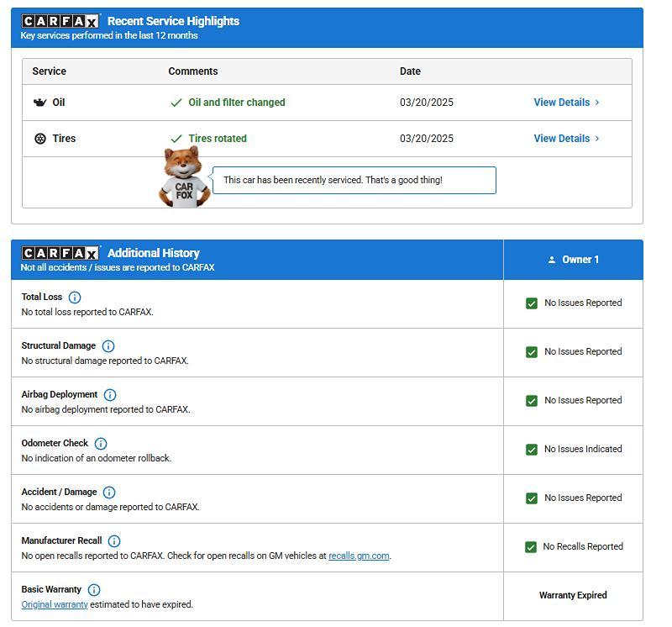Click the green check for Accident / Damage
This screenshot has height=627, width=672.
[x=532, y=498]
